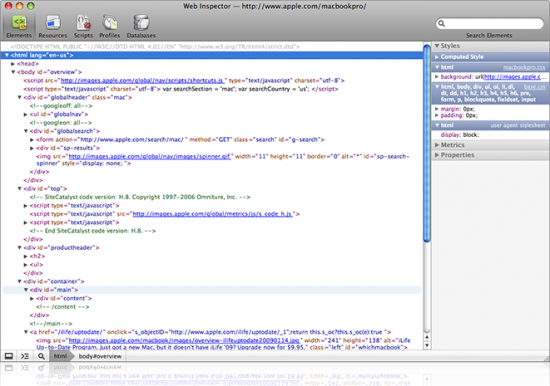The height and width of the screenshot is (386, 550).
Task: Click the yellow minimize window button
Action: [20, 6]
